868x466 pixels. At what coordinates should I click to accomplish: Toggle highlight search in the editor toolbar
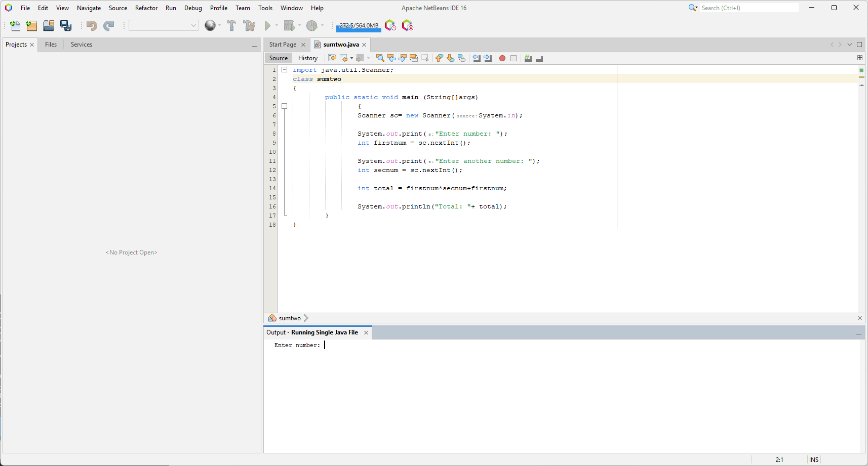coord(414,58)
